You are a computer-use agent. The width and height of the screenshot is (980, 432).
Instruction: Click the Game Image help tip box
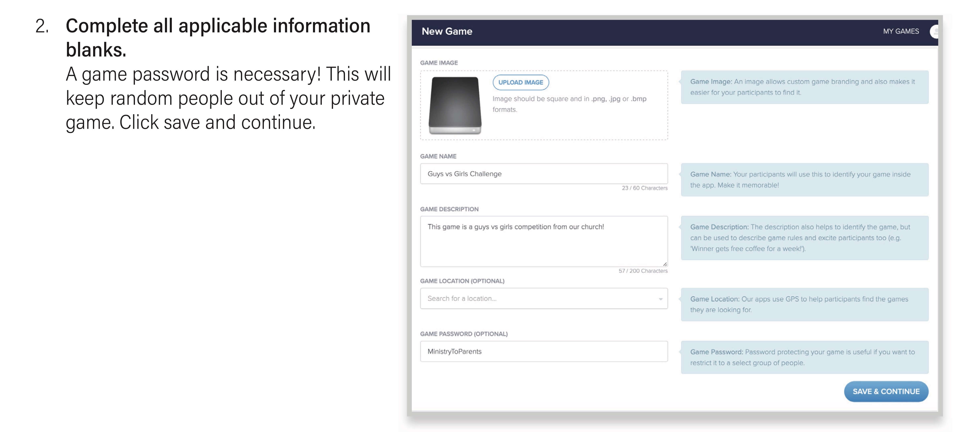804,87
